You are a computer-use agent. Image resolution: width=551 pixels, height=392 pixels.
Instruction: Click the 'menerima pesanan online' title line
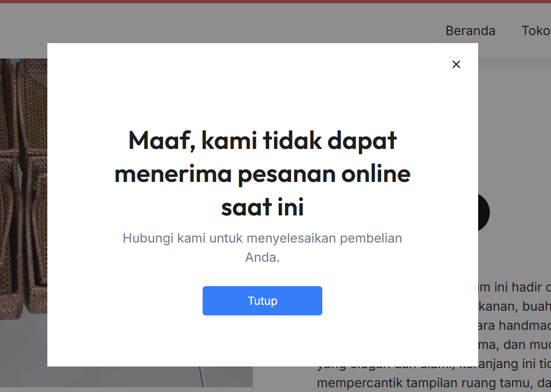click(262, 174)
